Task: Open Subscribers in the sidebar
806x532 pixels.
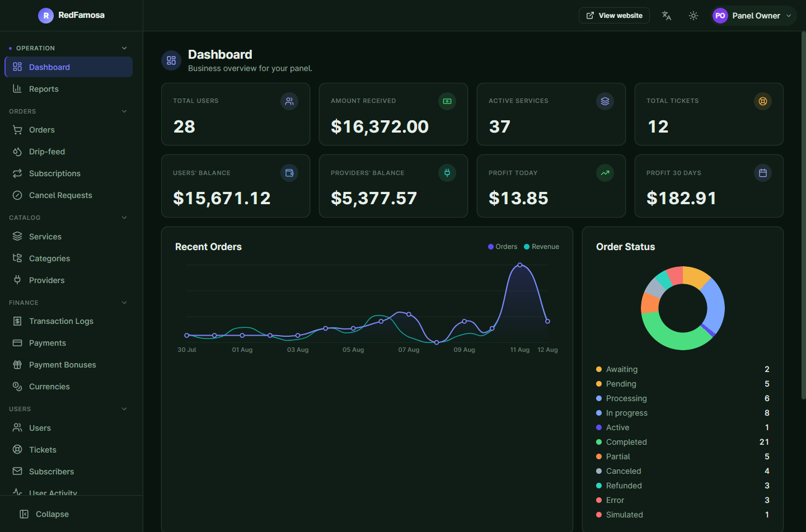Action: pos(68,472)
